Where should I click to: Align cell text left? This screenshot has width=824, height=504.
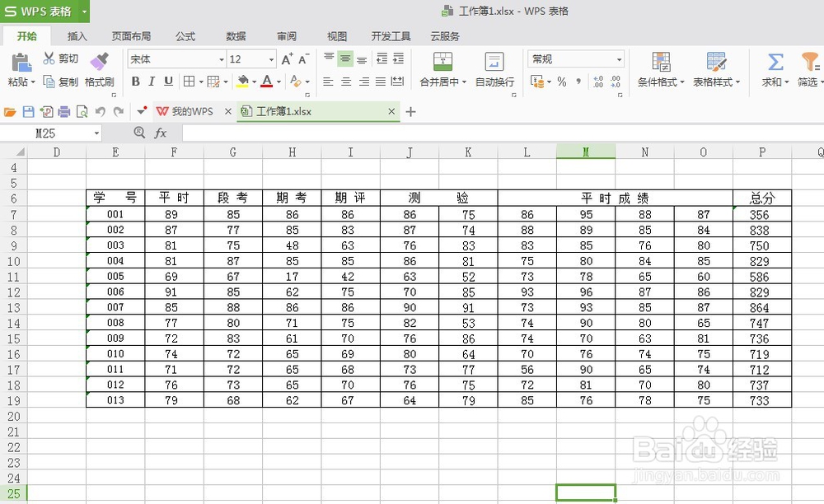coord(328,82)
